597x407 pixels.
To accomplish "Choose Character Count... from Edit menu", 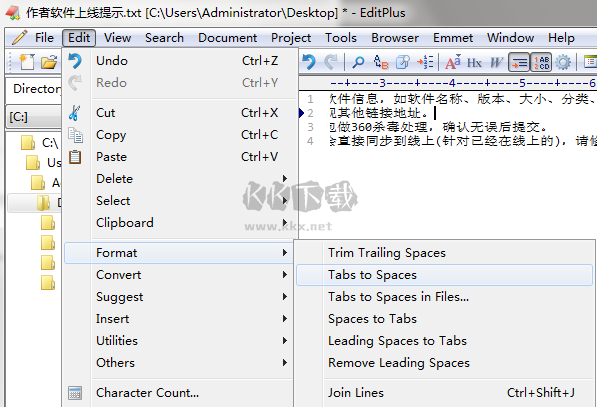I will point(179,393).
